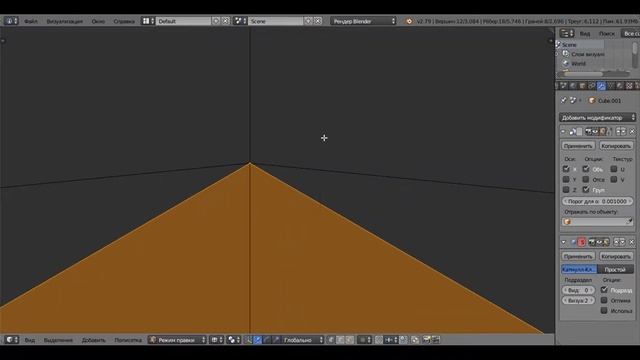The image size is (640, 360).
Task: Enable the Y axis checkbox in the Mirror modifier
Action: point(566,179)
